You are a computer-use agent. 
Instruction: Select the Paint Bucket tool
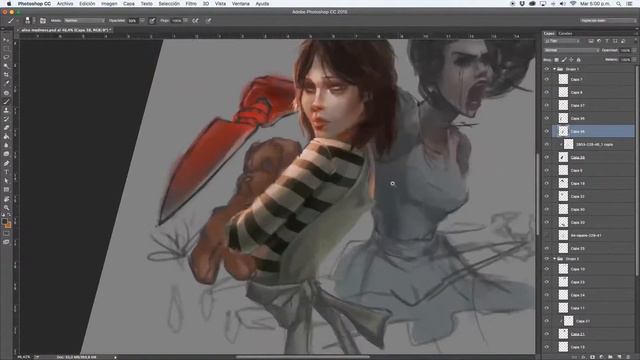(6, 136)
